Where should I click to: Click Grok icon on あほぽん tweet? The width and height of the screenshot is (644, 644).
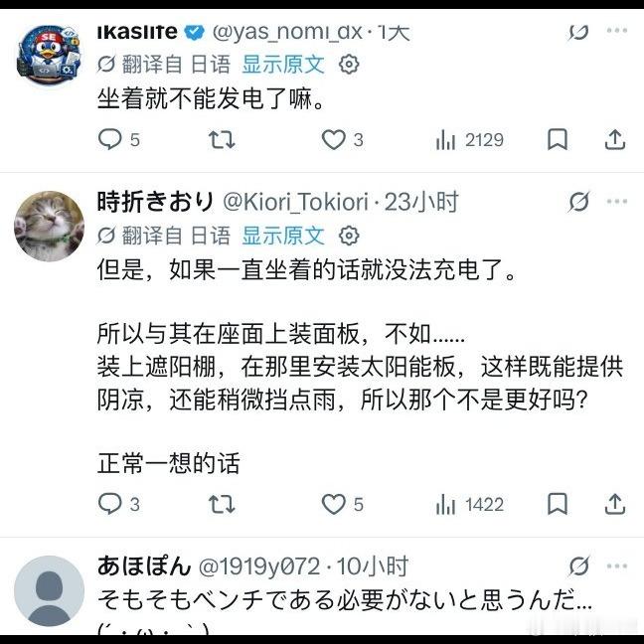(x=578, y=567)
